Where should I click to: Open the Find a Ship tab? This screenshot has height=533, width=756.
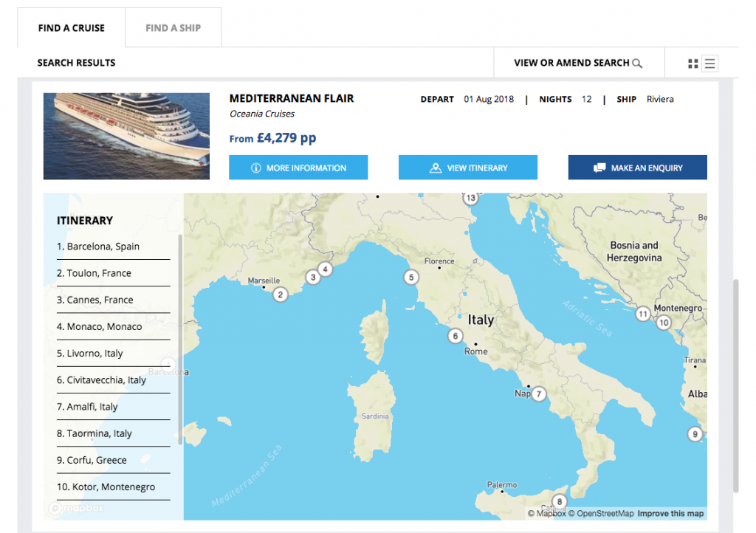tap(173, 28)
